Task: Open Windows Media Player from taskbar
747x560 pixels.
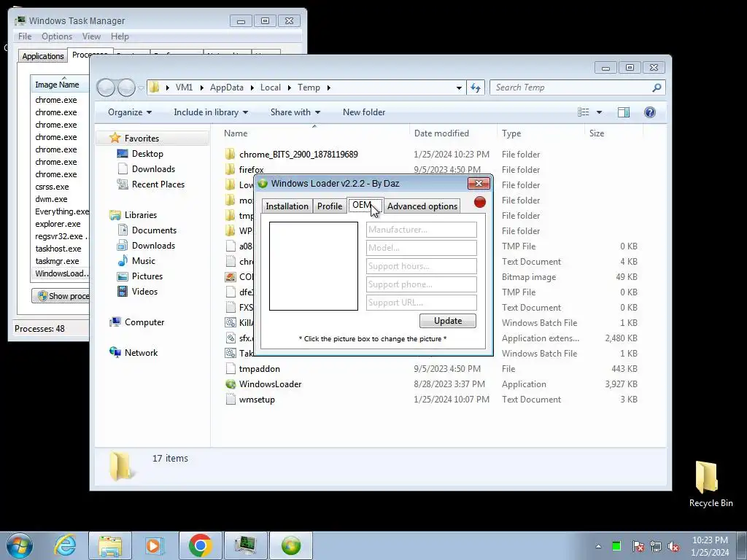Action: 155,545
